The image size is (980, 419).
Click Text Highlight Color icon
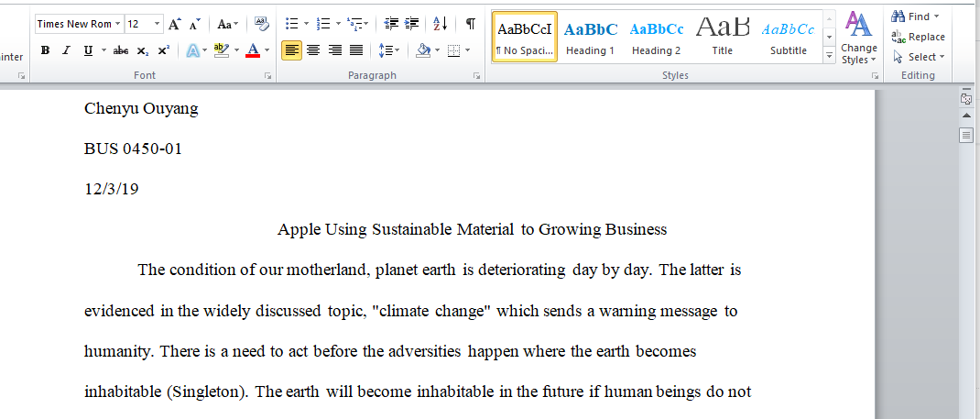(222, 50)
